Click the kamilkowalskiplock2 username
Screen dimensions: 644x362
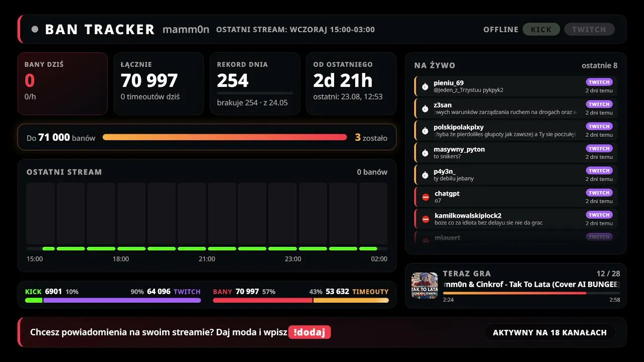pyautogui.click(x=468, y=216)
